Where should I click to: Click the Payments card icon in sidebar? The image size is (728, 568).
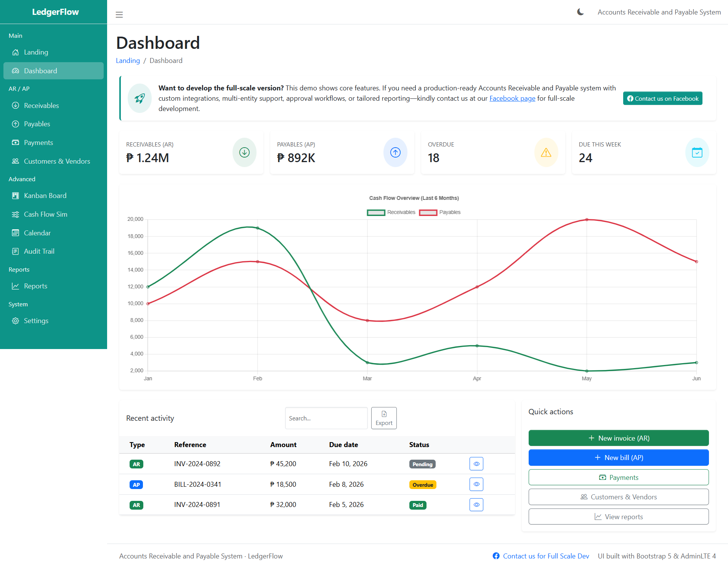[x=15, y=142]
